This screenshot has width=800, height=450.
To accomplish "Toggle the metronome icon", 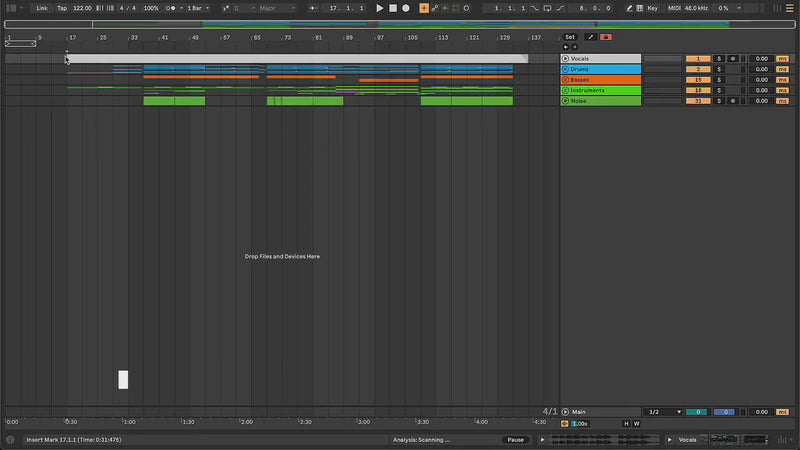I will tap(168, 8).
